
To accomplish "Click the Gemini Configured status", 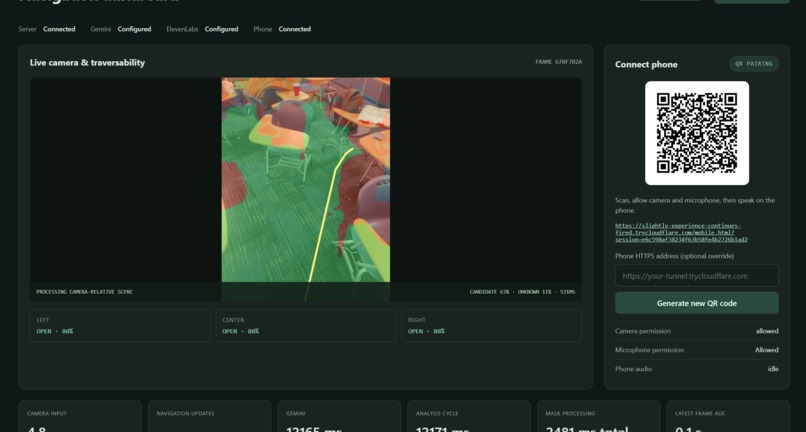I will 121,29.
